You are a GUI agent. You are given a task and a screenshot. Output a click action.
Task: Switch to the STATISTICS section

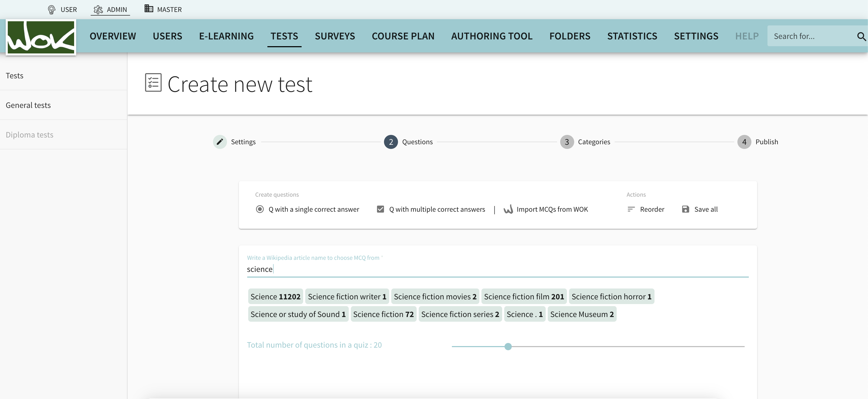click(632, 36)
